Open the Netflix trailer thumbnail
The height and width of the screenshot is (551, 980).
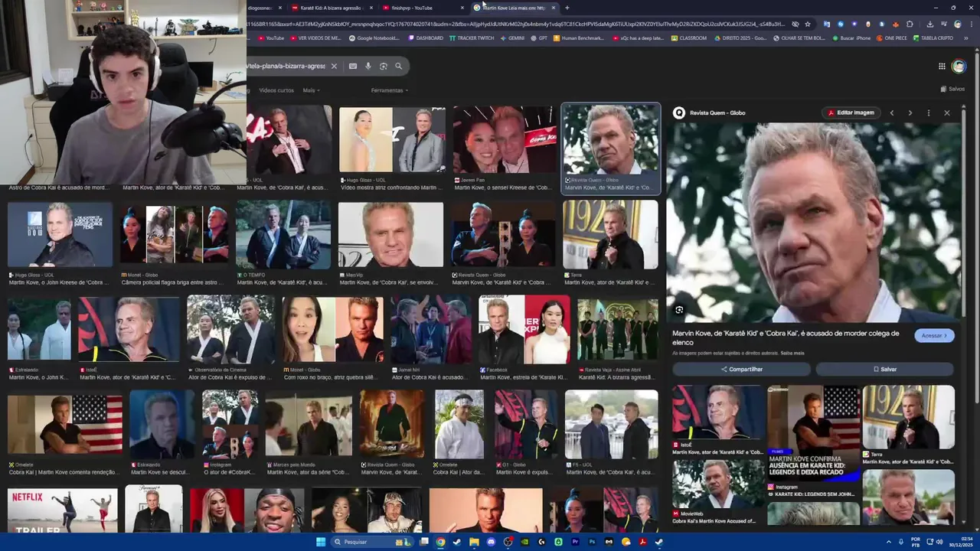click(63, 510)
